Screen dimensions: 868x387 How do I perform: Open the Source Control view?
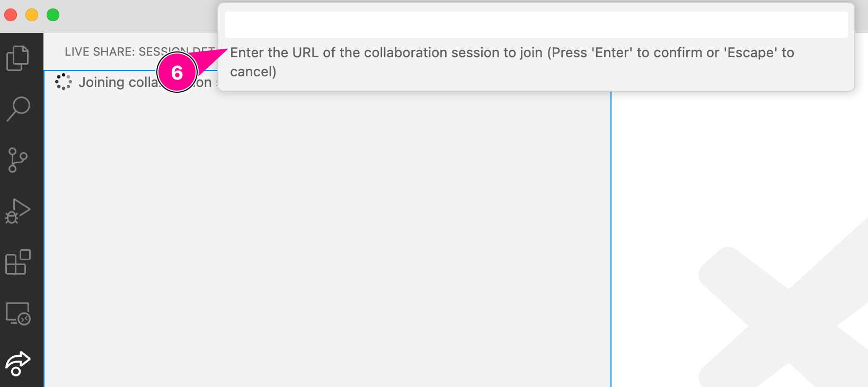(17, 160)
